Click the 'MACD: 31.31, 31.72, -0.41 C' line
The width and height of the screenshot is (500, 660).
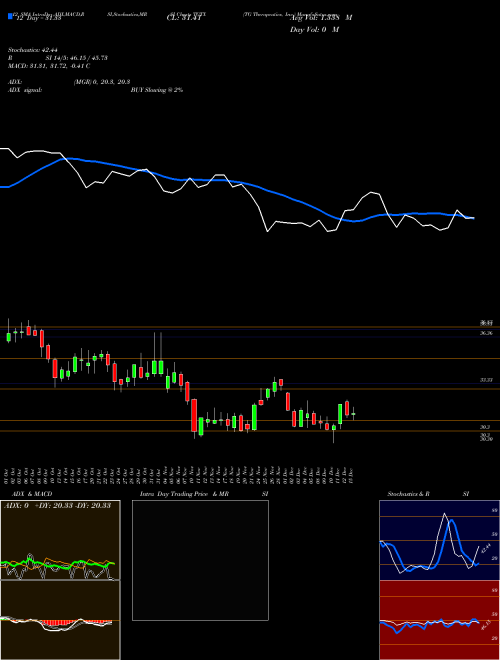pos(49,66)
